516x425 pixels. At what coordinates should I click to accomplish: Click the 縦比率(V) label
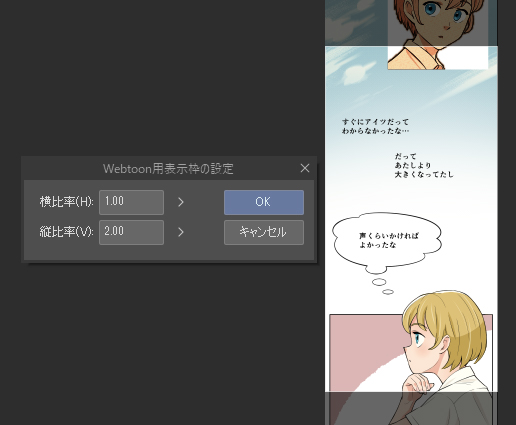[67, 232]
